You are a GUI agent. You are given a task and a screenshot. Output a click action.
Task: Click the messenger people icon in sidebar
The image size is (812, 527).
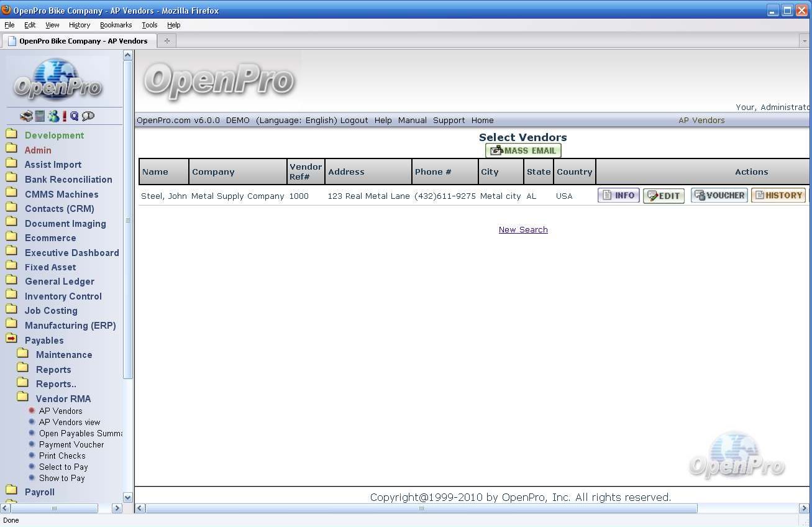[x=53, y=116]
